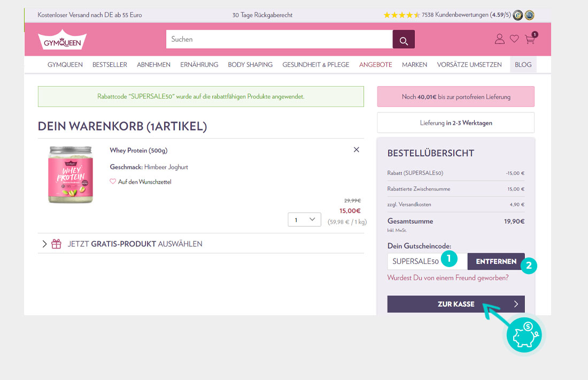
Task: Click the Geschmack: Himbeer Joghurt text
Action: [149, 167]
